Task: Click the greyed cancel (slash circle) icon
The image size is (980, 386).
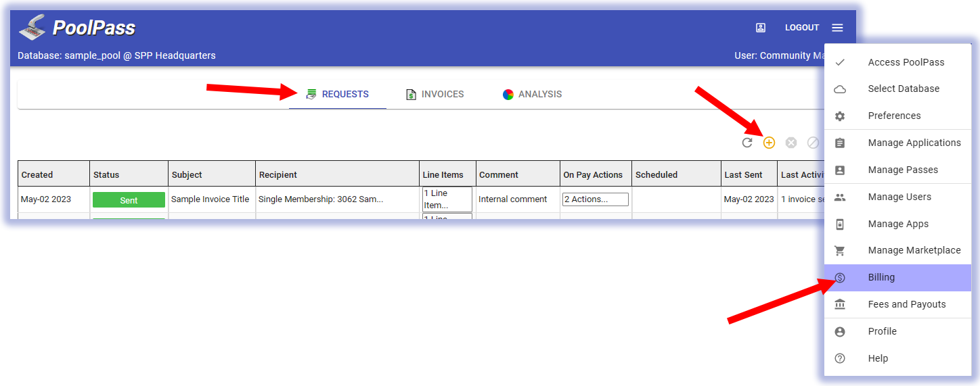Action: pos(813,143)
